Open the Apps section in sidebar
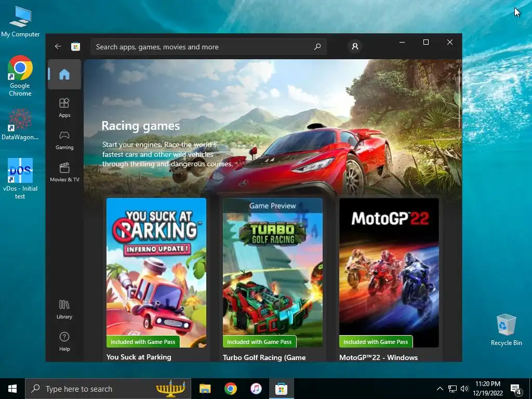Image resolution: width=532 pixels, height=399 pixels. pyautogui.click(x=64, y=108)
